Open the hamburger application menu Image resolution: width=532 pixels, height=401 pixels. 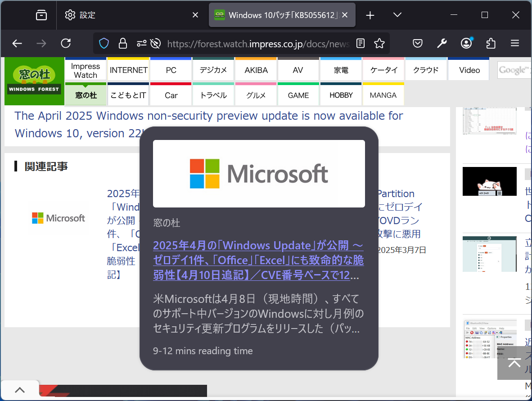point(514,43)
